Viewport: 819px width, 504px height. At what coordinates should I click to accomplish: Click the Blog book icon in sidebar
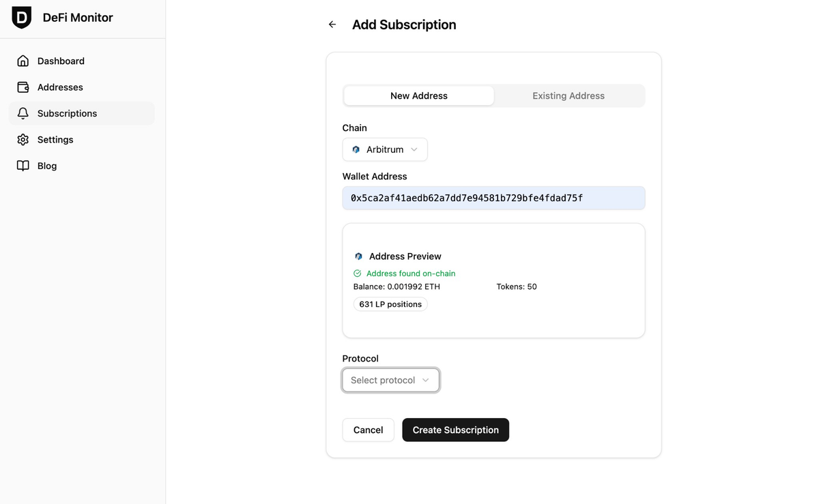coord(23,165)
